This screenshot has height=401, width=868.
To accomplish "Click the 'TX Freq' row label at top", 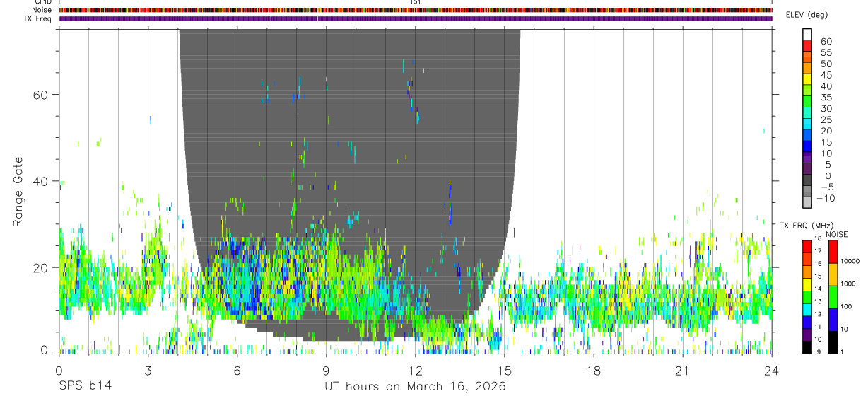I will [x=38, y=18].
